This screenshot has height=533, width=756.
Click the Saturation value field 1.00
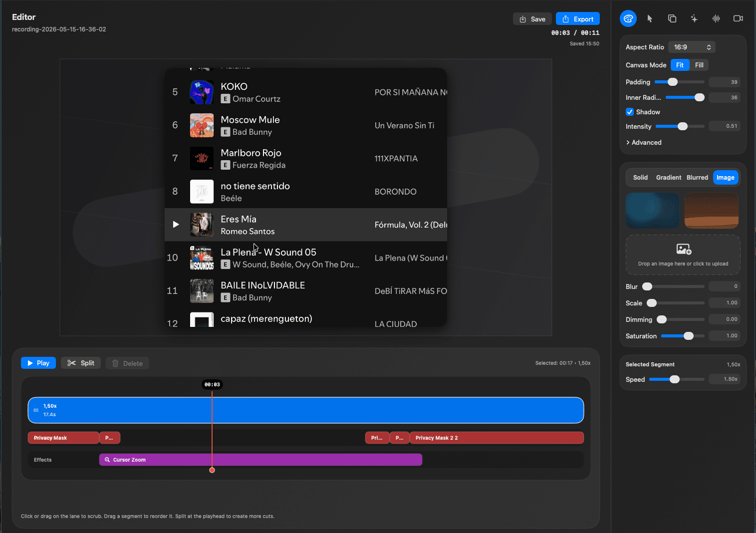click(725, 336)
